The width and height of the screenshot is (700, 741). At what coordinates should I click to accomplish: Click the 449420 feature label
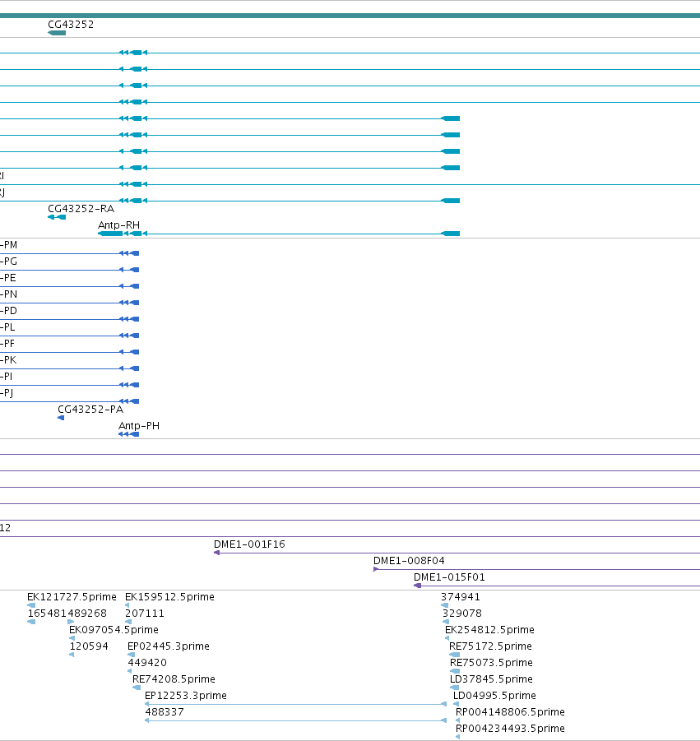(147, 663)
